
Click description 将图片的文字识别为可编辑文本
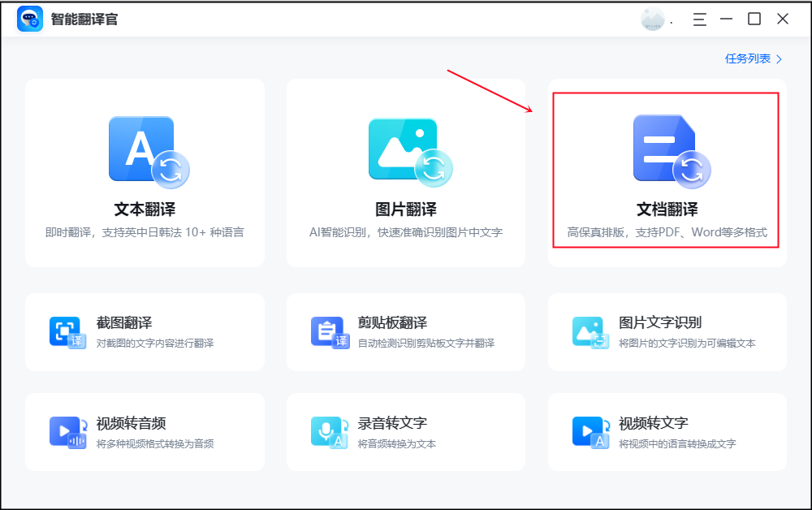(687, 344)
